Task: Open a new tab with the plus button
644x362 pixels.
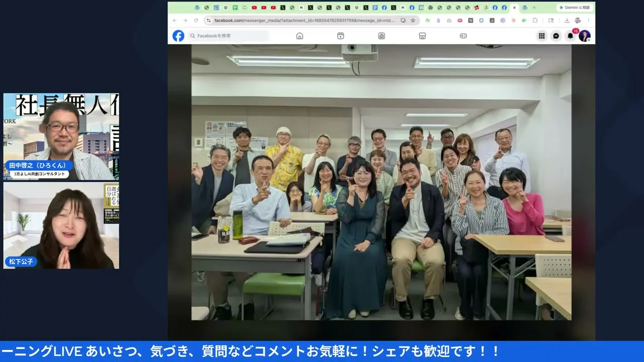Action: tap(534, 8)
